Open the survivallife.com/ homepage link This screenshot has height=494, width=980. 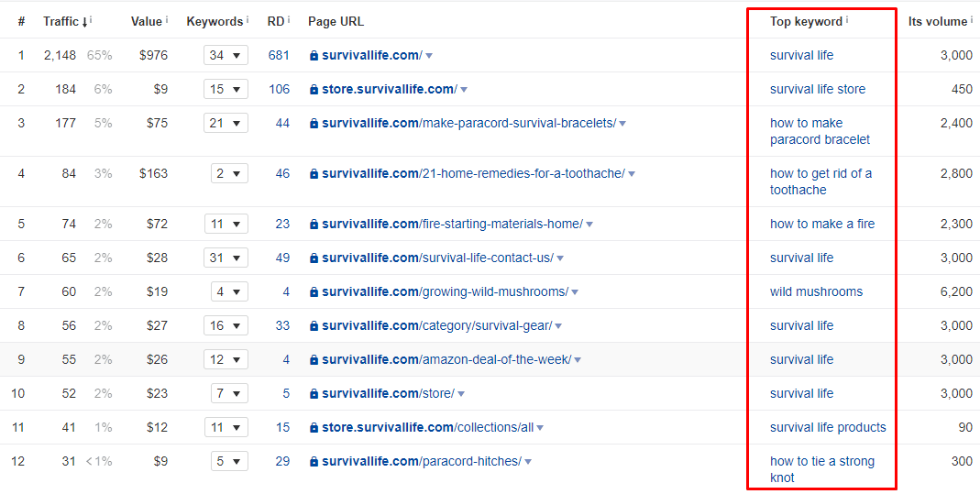click(372, 56)
